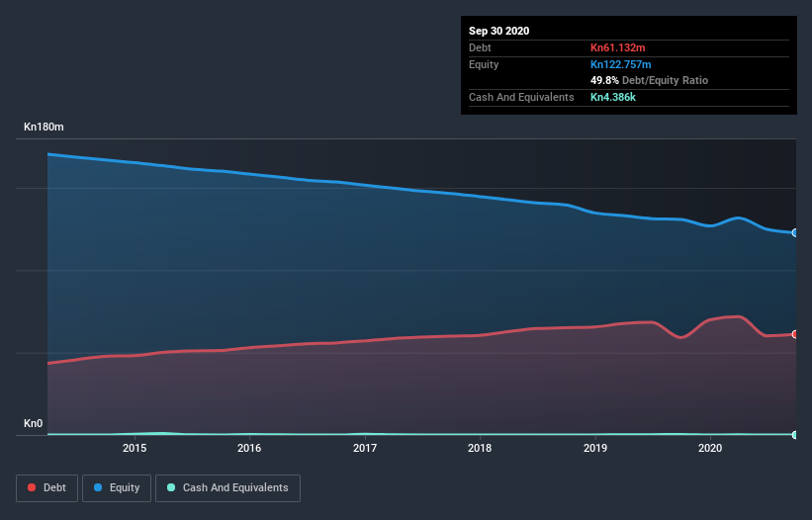Screen dimensions: 812x520
Task: Click the Kn61.132m debt value
Action: [618, 47]
